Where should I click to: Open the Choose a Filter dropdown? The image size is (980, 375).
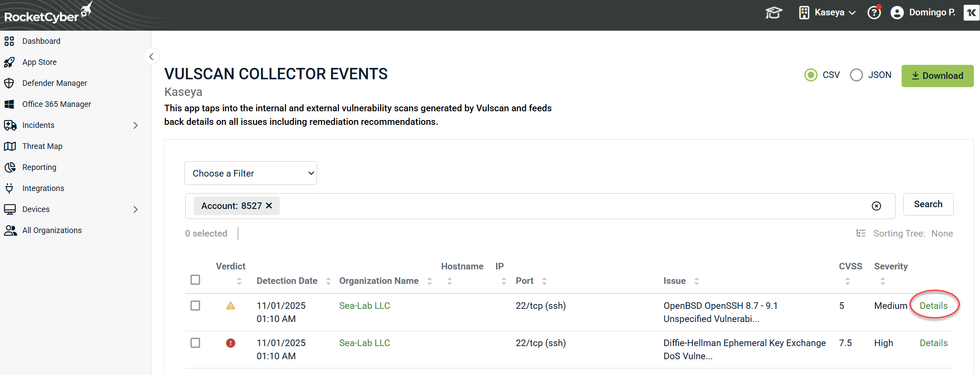pyautogui.click(x=250, y=173)
